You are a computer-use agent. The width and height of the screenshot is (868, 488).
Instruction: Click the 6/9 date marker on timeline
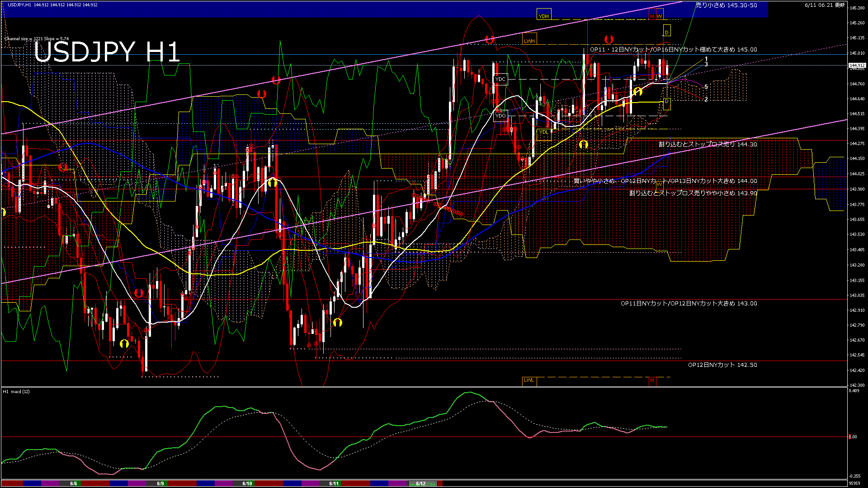pos(160,483)
